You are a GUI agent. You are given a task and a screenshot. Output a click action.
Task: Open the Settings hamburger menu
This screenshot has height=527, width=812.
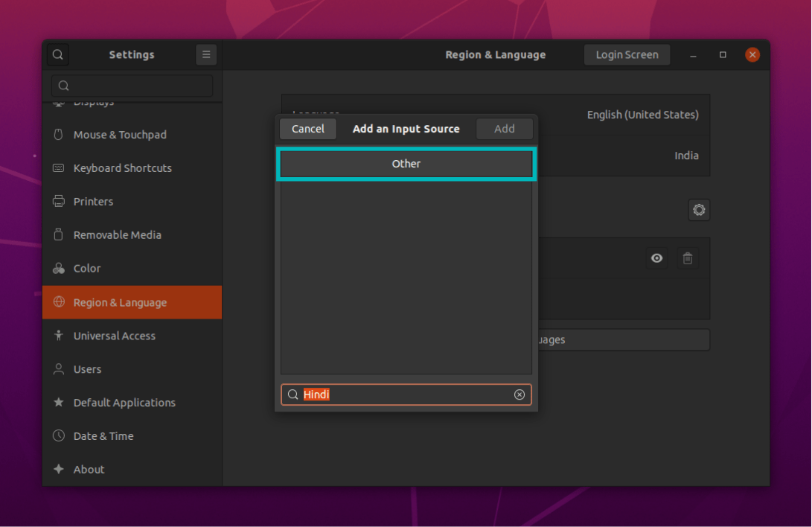pos(206,54)
